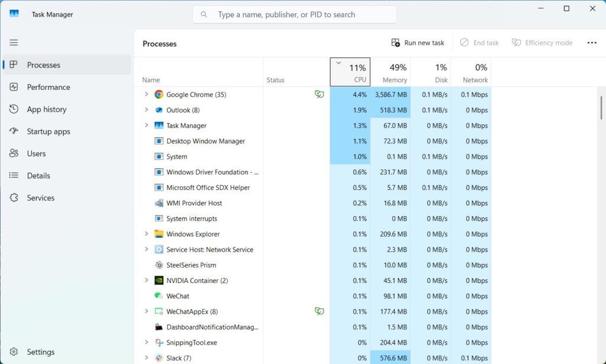Open the three-dot more options menu

click(x=592, y=43)
